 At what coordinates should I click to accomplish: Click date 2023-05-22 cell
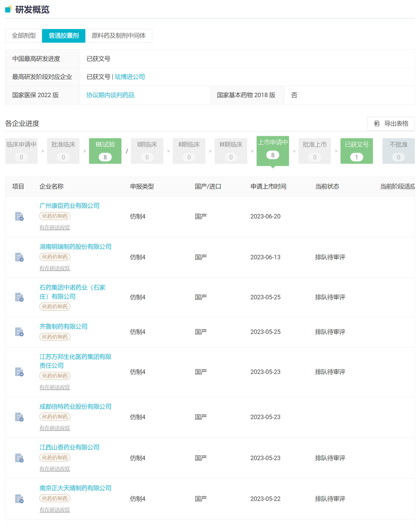click(x=265, y=499)
